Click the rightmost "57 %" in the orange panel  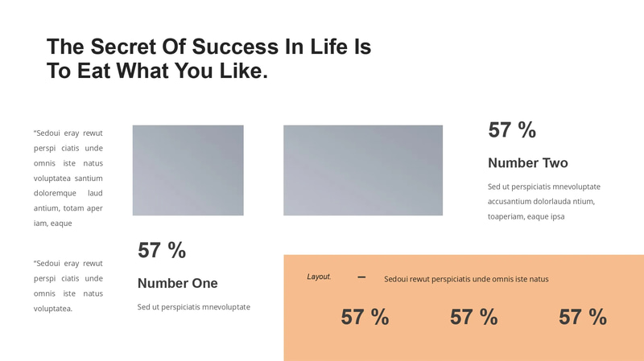583,317
